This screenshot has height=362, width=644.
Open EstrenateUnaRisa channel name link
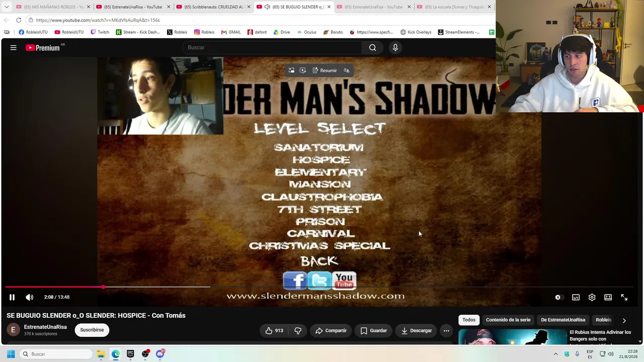pos(45,327)
